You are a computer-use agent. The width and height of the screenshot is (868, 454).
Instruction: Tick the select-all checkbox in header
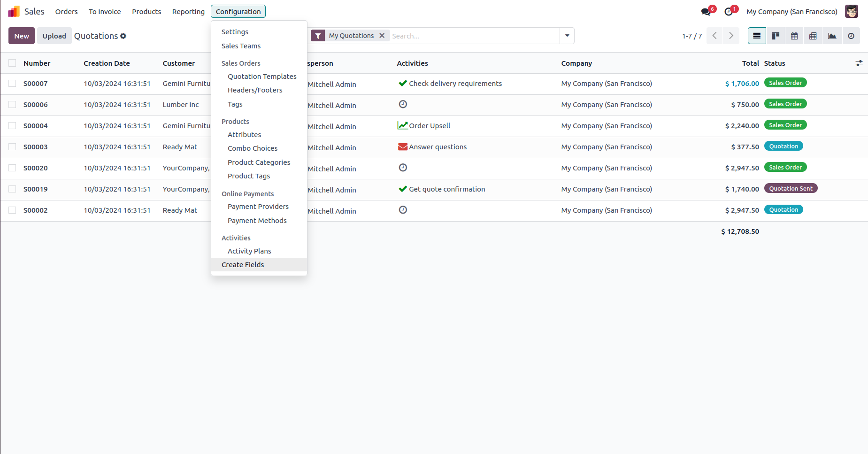[x=12, y=63]
